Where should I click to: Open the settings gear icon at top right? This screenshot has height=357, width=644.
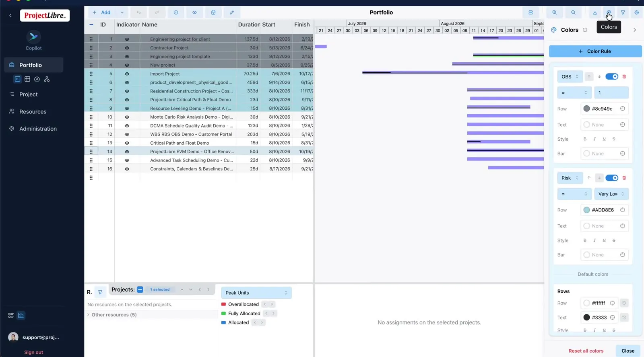637,12
